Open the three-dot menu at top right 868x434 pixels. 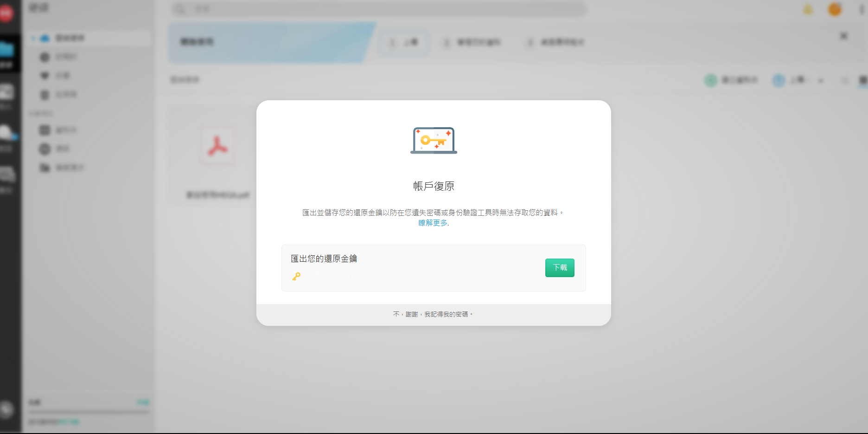tap(862, 10)
